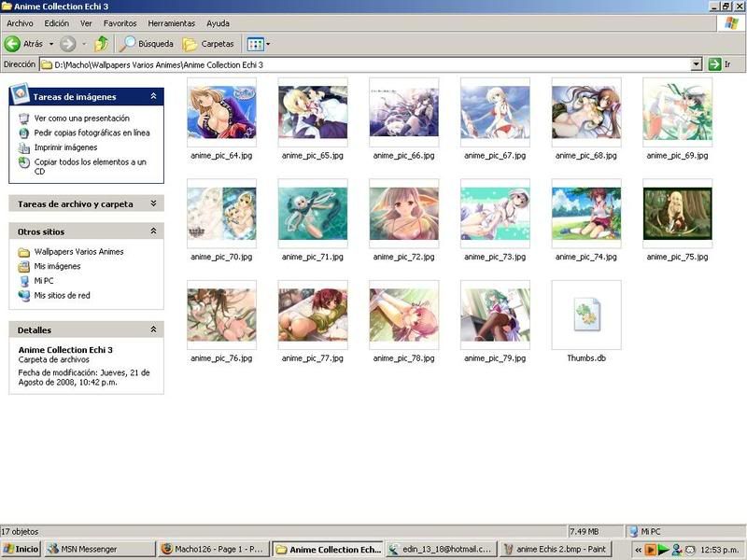Open Mi PC in Otros sitios
747x560 pixels.
pos(44,281)
